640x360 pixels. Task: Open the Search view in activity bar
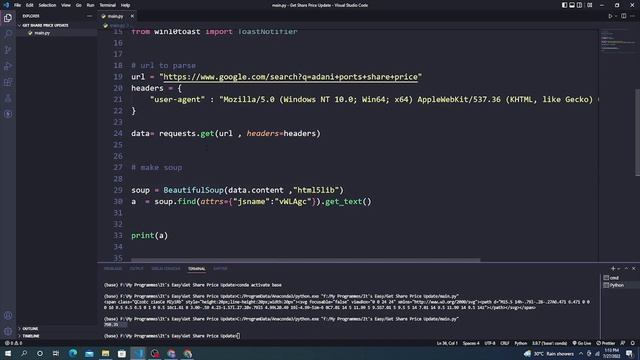coord(8,34)
